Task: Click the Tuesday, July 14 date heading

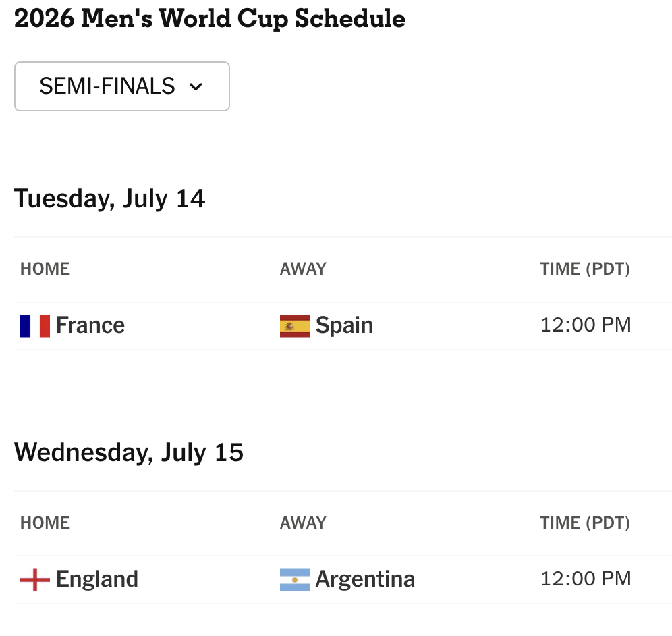Action: pos(110,199)
